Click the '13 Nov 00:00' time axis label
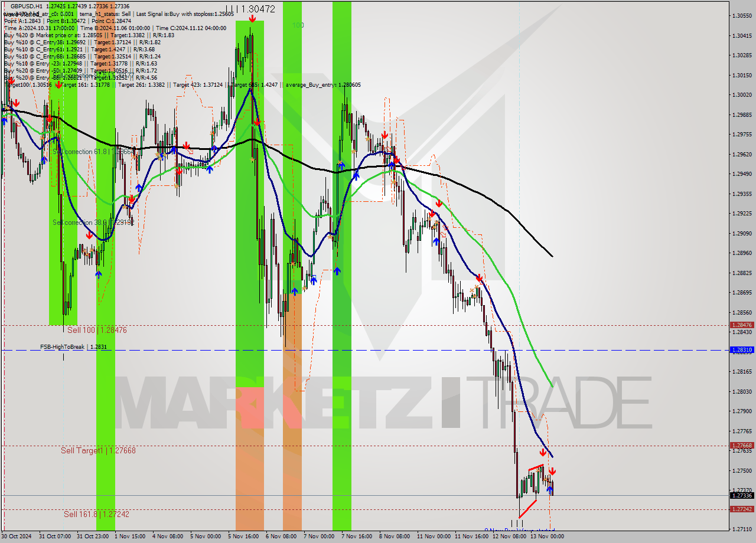This screenshot has height=543, width=756. pyautogui.click(x=547, y=537)
